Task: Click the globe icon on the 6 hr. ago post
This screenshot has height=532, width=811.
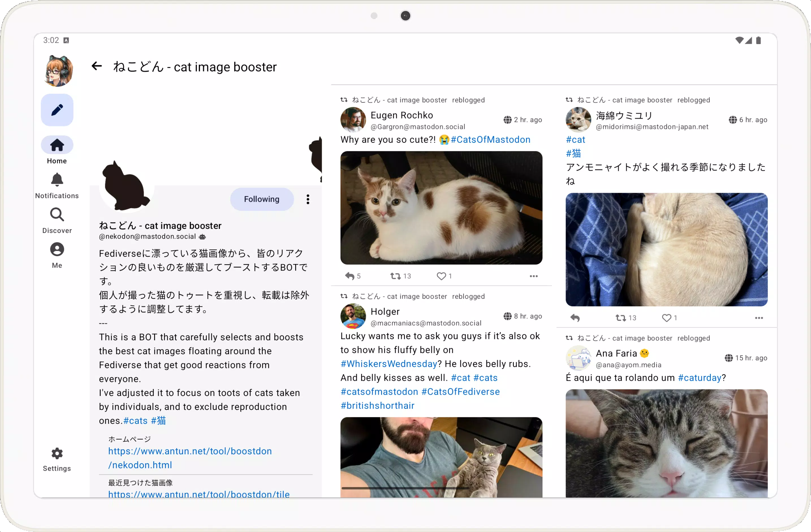Action: (733, 120)
